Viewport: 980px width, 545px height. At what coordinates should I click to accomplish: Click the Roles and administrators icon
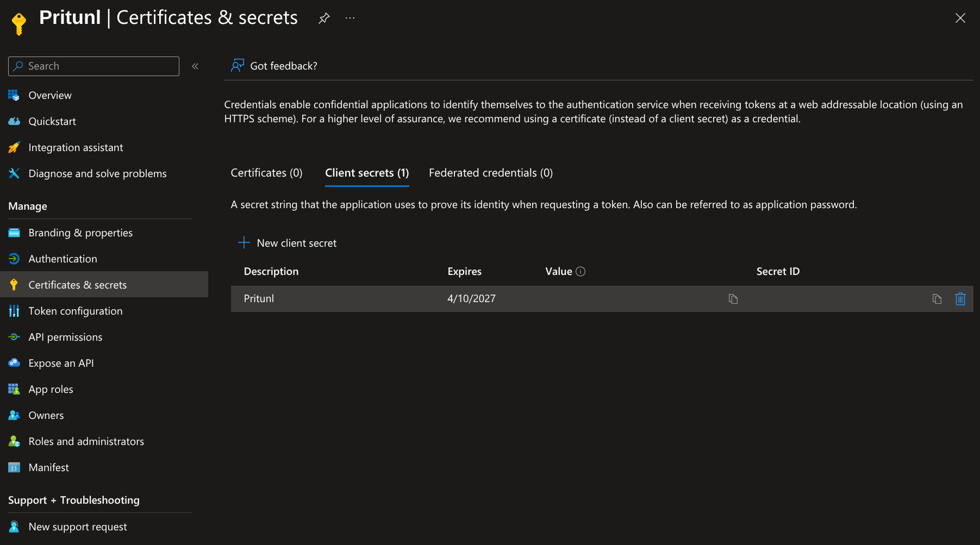(14, 442)
